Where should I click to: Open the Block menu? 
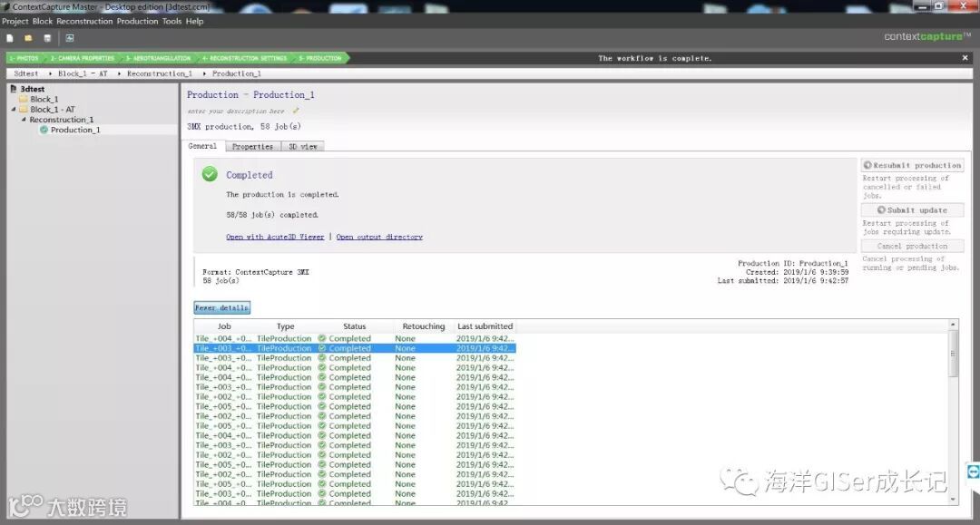click(x=43, y=21)
